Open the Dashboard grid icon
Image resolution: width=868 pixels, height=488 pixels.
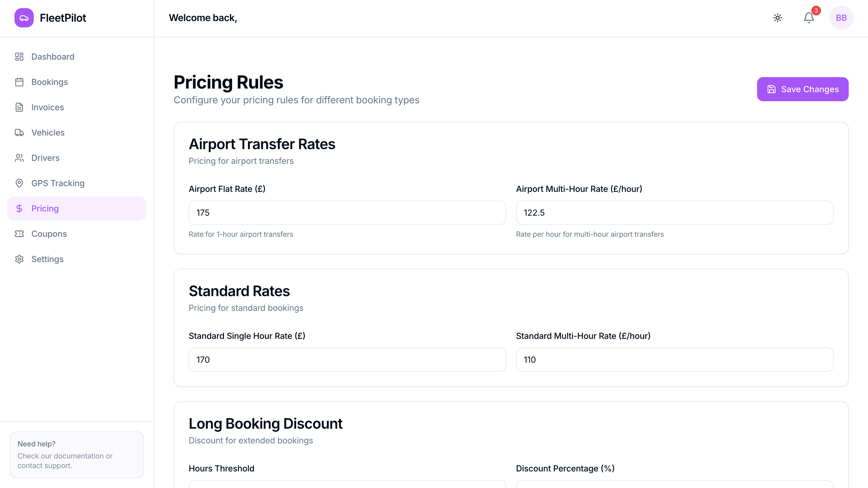[19, 57]
